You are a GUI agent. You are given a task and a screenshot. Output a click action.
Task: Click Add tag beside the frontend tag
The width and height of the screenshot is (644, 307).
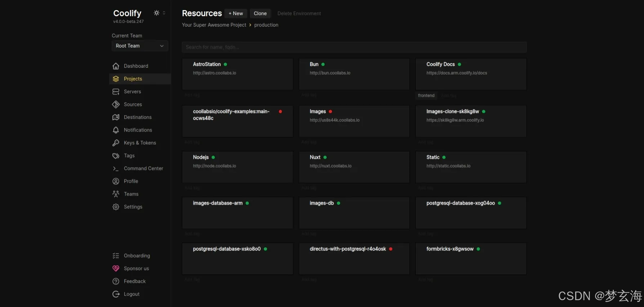pos(448,95)
